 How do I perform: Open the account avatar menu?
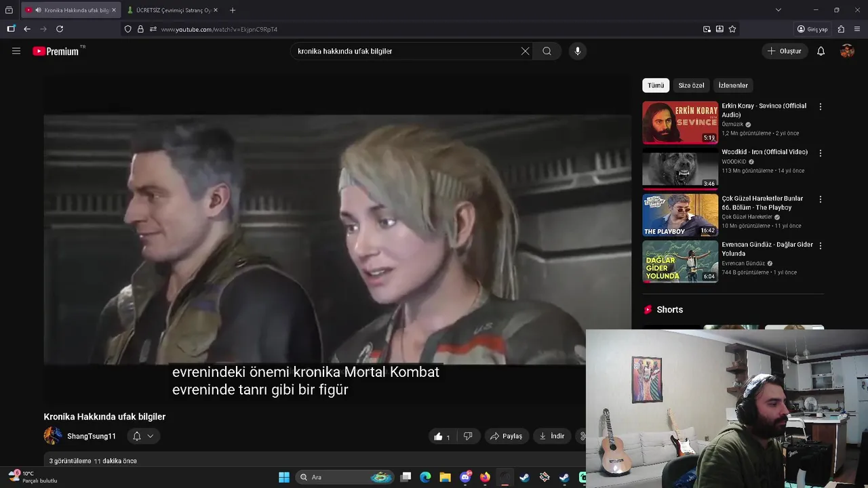coord(847,51)
